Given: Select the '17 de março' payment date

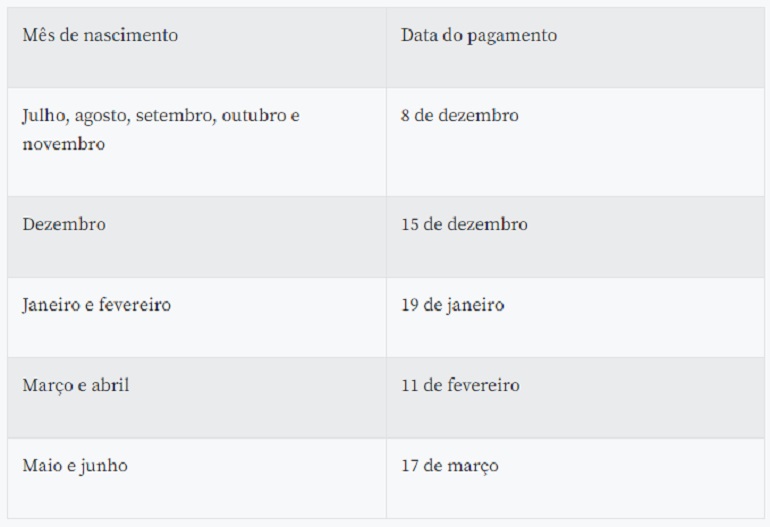Looking at the screenshot, I should click(575, 478).
